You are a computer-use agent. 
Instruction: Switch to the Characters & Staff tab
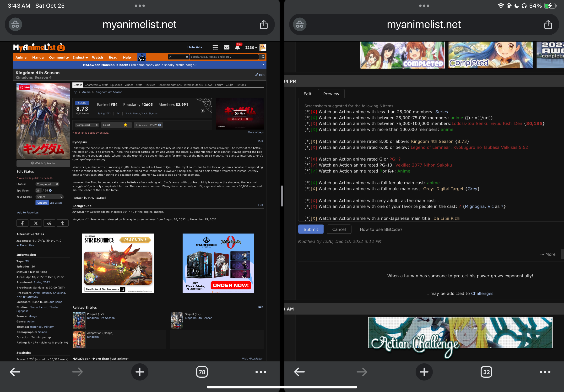(96, 85)
